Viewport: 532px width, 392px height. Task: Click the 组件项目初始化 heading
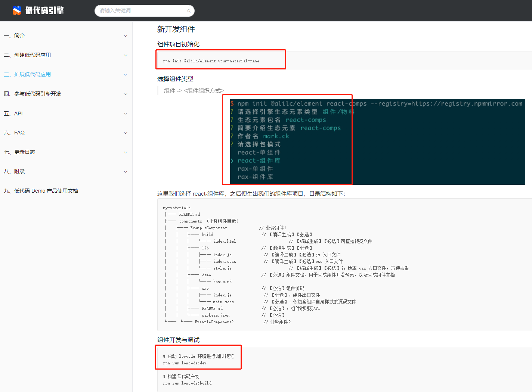point(178,44)
